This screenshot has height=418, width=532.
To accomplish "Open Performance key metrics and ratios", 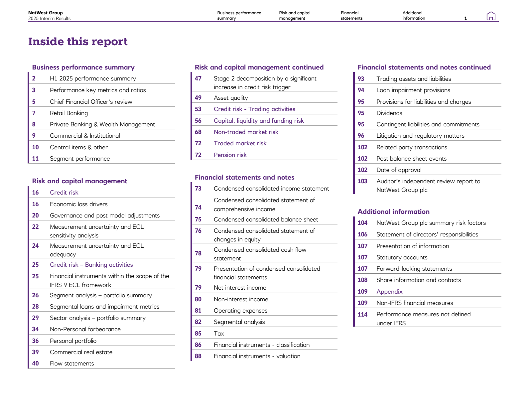I will 98,90.
